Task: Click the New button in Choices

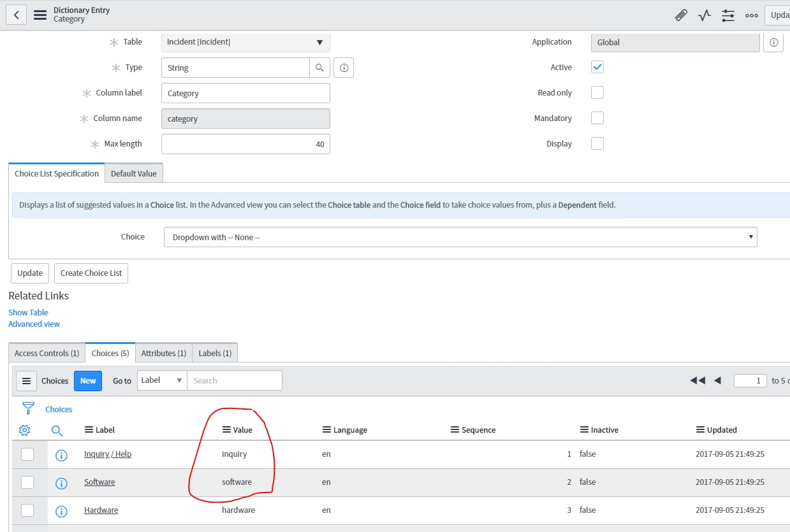Action: (88, 380)
